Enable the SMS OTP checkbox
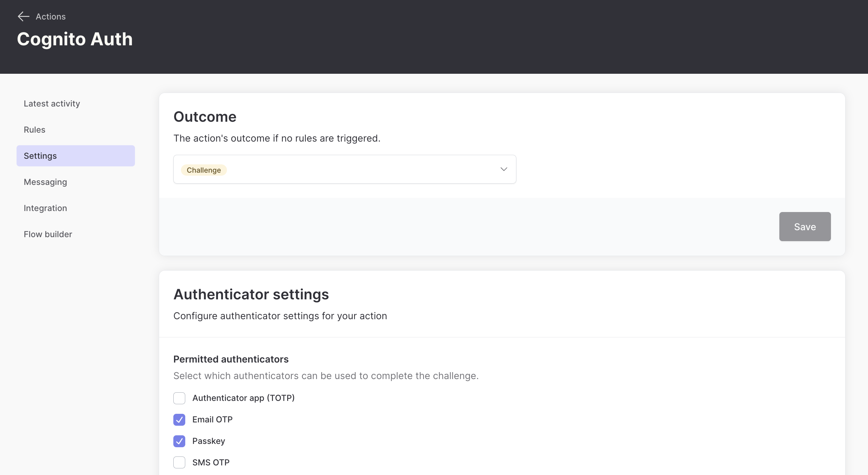 pyautogui.click(x=179, y=462)
